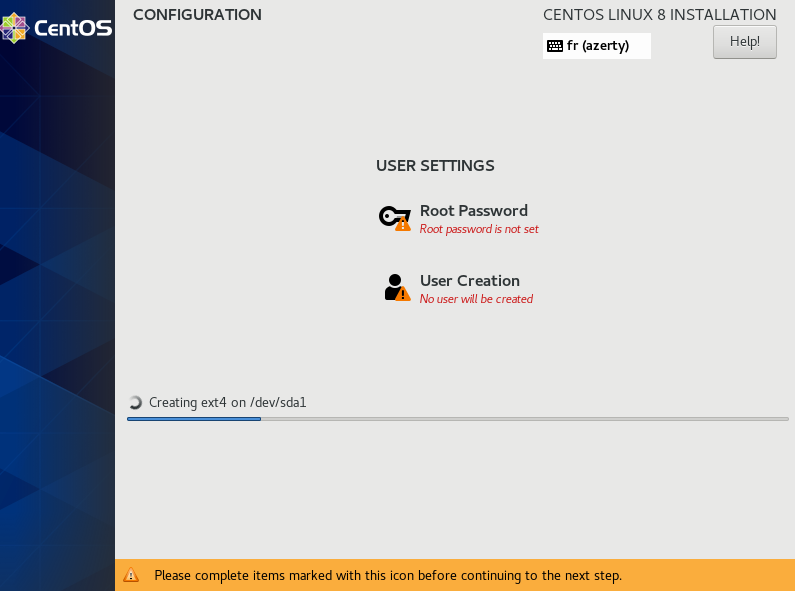Click the USER SETTINGS section heading
Screen dimensions: 795x591
pyautogui.click(x=435, y=166)
